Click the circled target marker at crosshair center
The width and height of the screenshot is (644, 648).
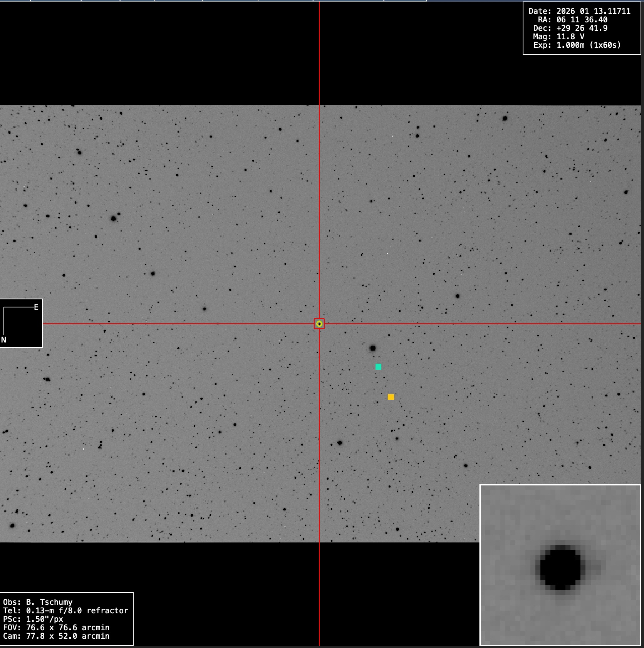point(319,324)
